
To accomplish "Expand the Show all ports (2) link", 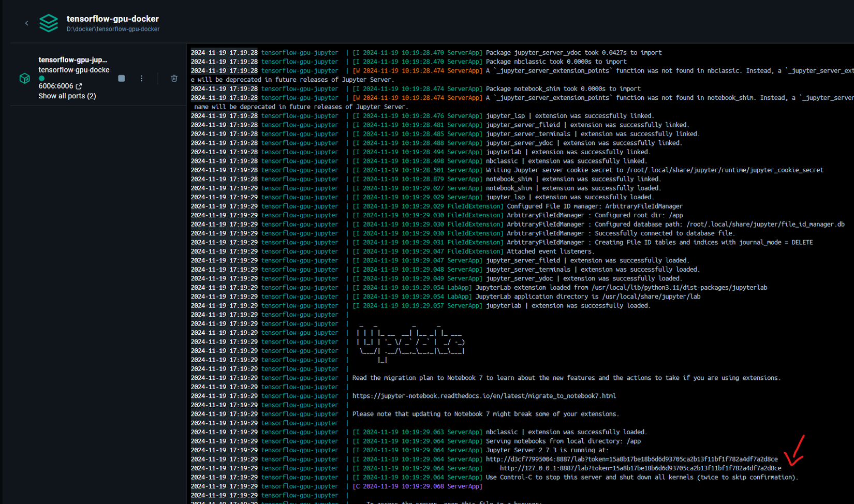I will point(67,96).
